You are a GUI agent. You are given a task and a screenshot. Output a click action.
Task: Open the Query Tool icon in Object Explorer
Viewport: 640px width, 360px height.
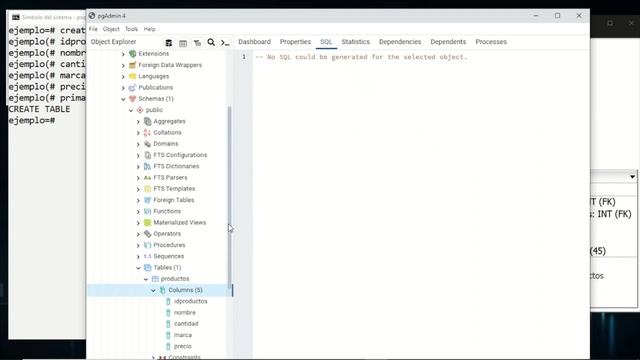point(169,42)
